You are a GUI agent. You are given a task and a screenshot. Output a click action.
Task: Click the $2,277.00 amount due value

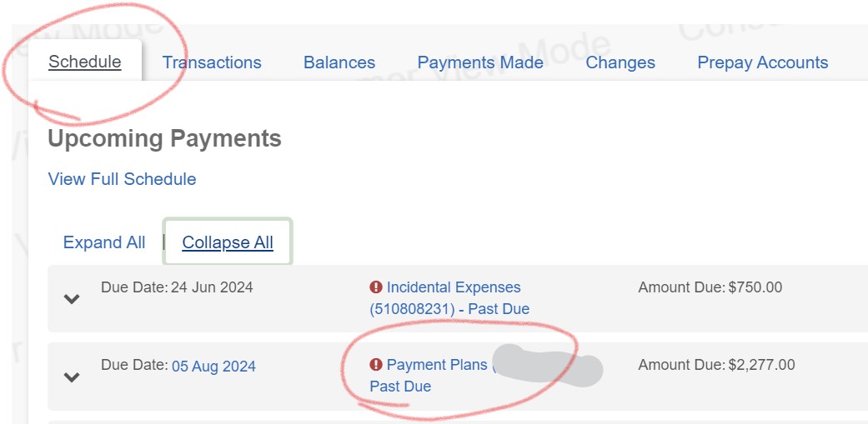[x=761, y=365]
